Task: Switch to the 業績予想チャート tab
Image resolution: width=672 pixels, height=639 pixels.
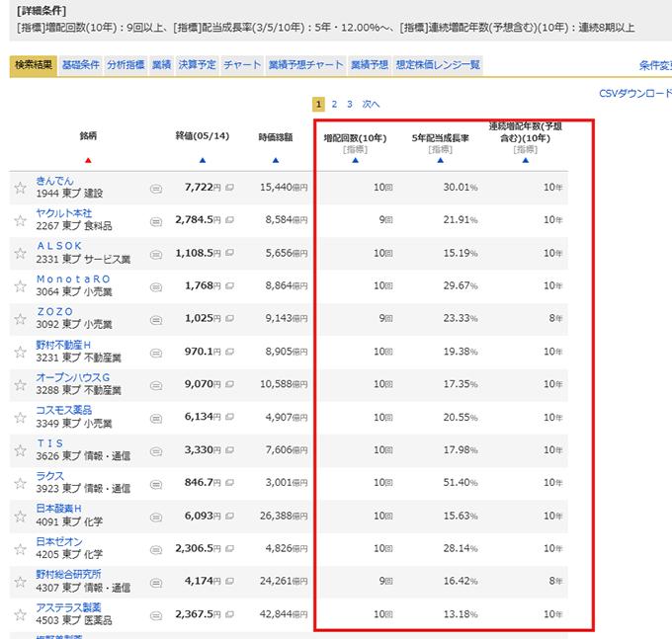Action: [305, 65]
